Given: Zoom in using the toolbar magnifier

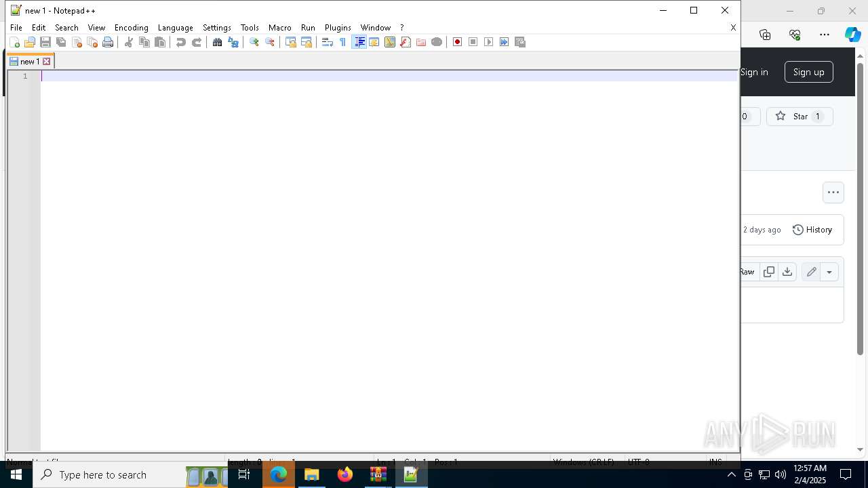Looking at the screenshot, I should click(254, 42).
